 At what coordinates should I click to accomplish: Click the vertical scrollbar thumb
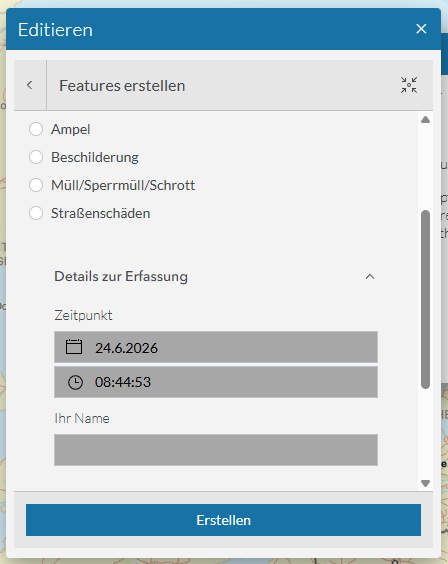point(425,299)
